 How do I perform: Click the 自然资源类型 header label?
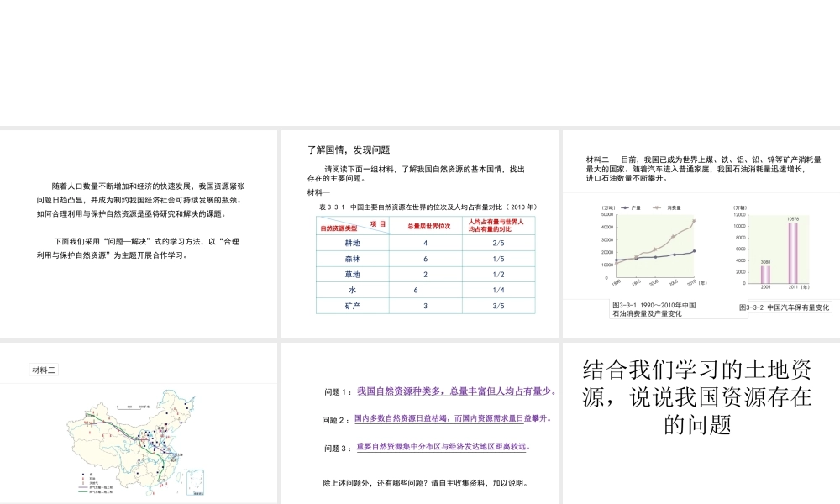339,228
